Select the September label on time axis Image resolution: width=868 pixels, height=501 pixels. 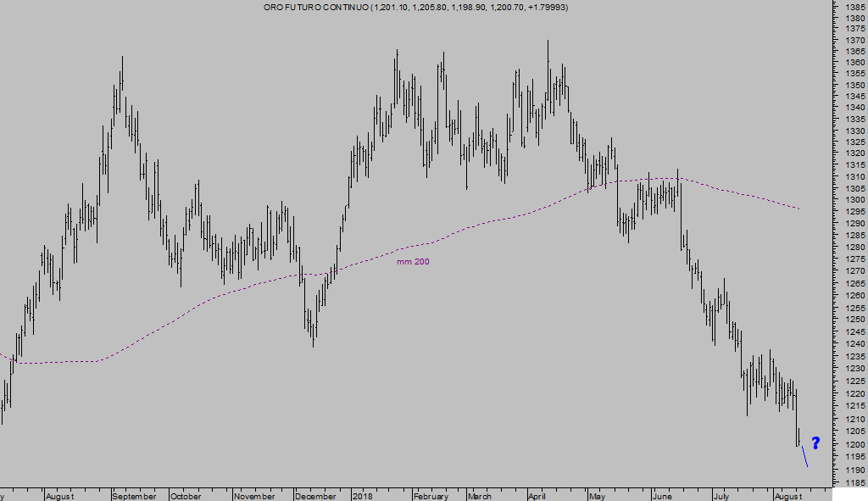pos(135,496)
